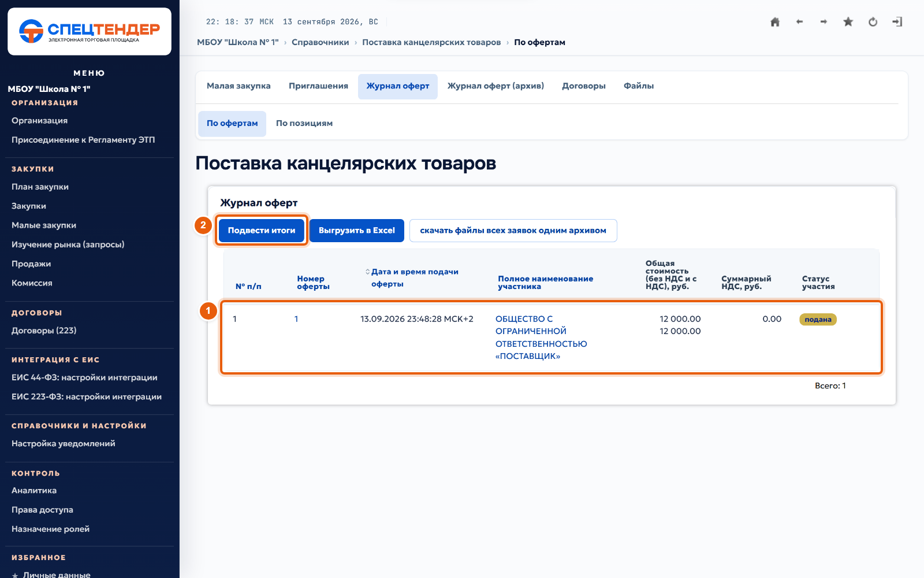924x578 pixels.
Task: Click the СпецТендер logo
Action: [x=90, y=31]
